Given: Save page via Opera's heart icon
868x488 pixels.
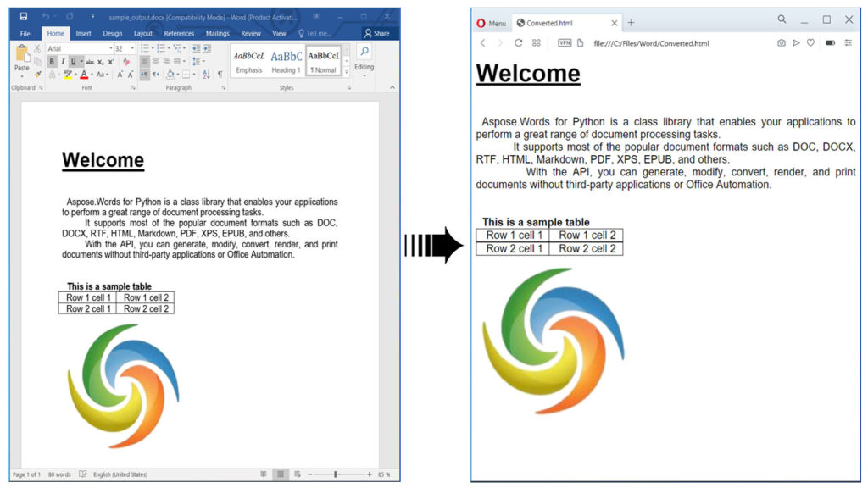Looking at the screenshot, I should pos(810,42).
